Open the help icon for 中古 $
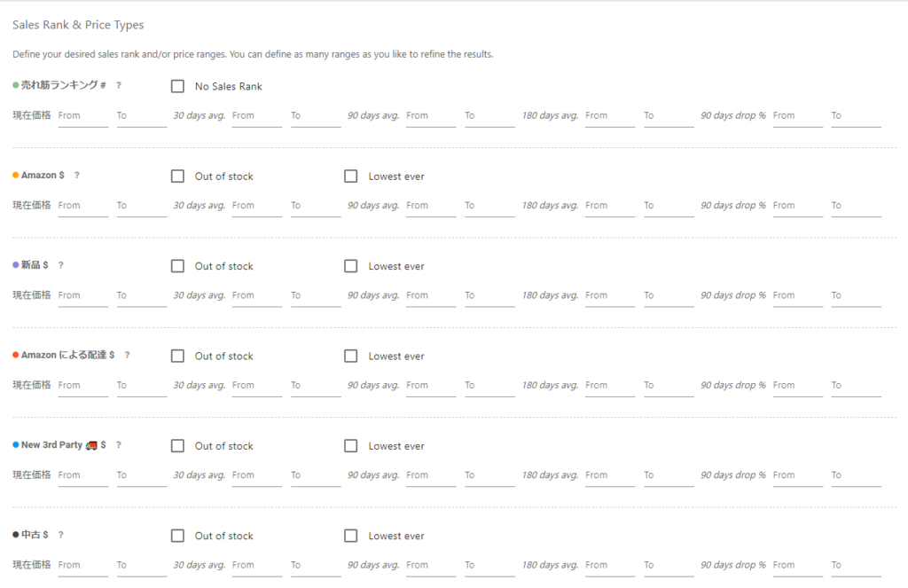 coord(61,535)
